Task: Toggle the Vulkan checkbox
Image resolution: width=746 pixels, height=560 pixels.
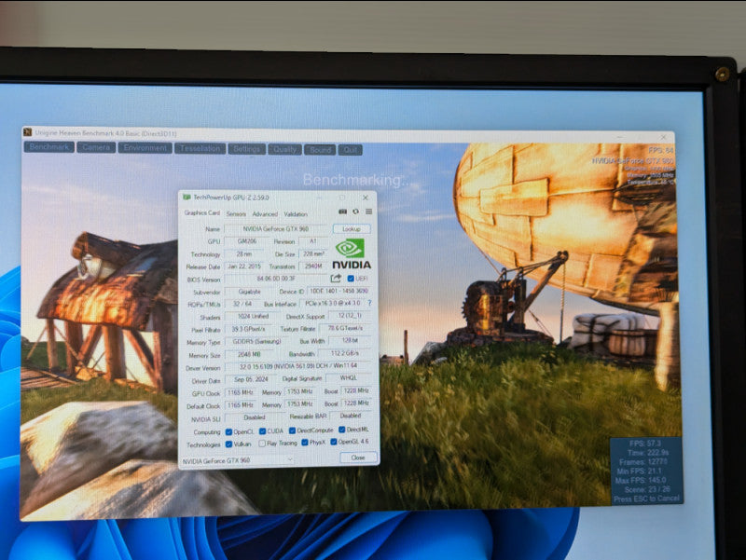Action: click(x=228, y=444)
